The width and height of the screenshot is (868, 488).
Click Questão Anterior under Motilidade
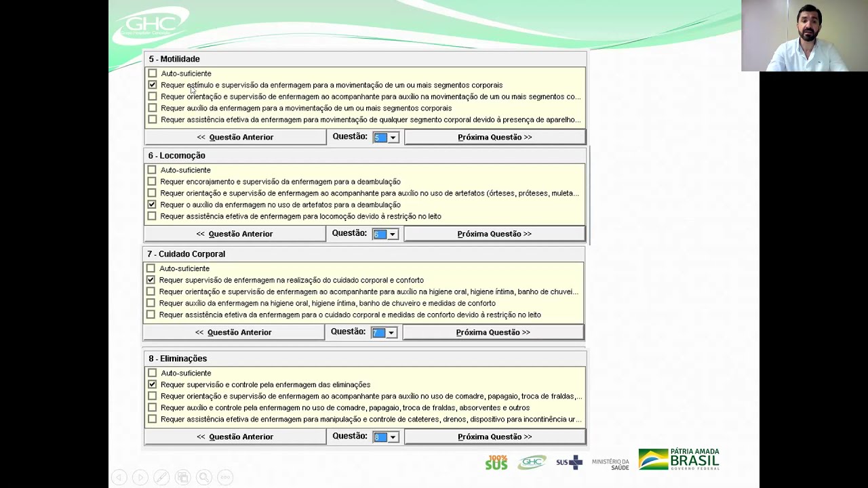(x=235, y=137)
